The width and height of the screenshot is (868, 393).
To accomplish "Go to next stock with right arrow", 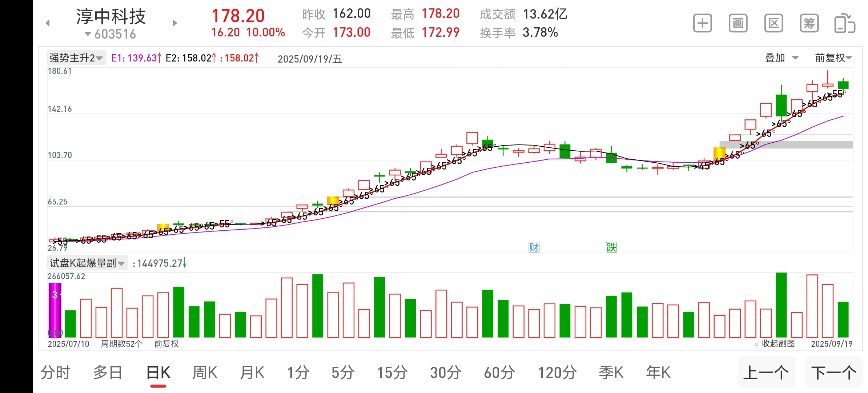I will [x=175, y=23].
